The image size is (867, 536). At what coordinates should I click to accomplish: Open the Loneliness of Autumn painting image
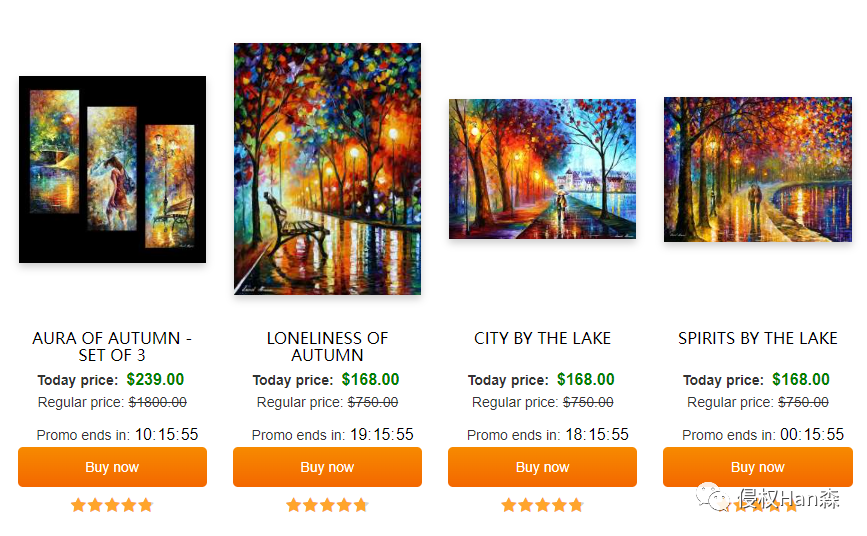327,169
